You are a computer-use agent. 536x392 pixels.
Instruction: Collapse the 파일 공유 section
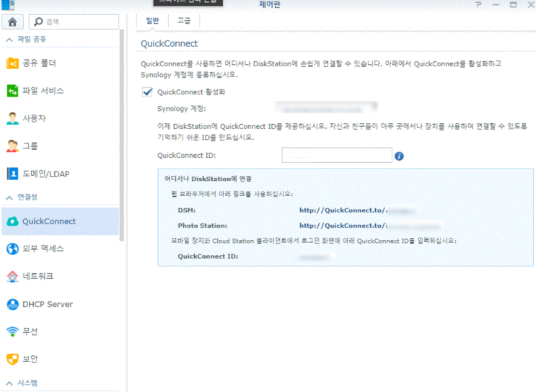coord(9,40)
